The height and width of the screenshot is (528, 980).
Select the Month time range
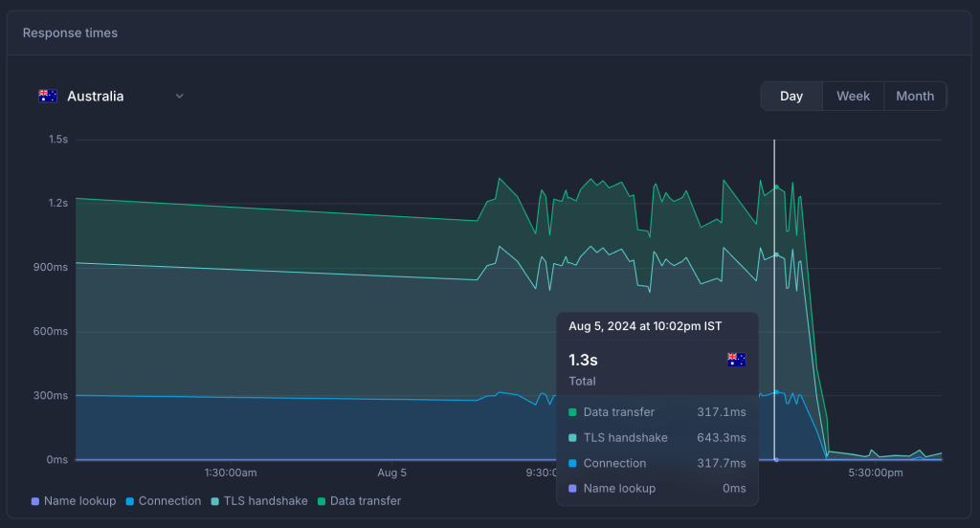point(914,96)
